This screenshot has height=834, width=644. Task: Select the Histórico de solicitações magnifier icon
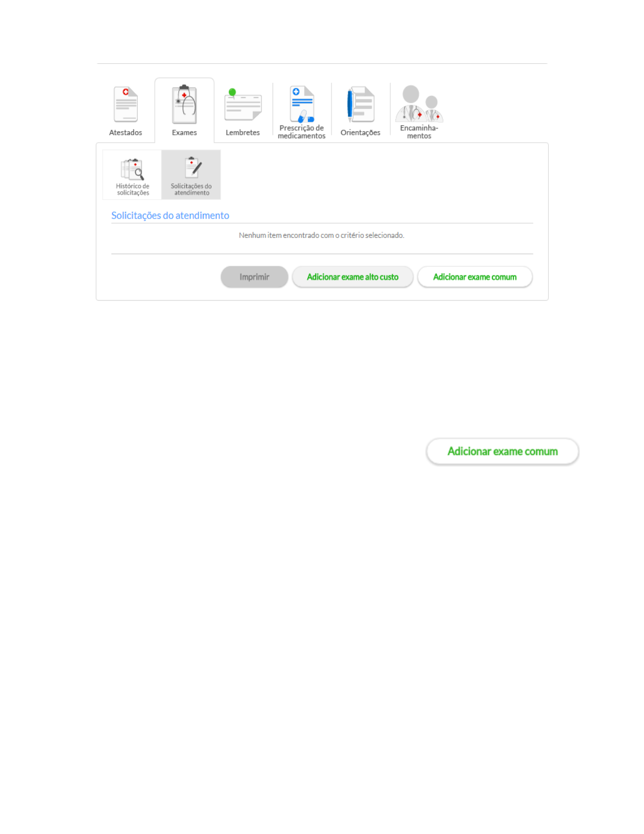(132, 169)
